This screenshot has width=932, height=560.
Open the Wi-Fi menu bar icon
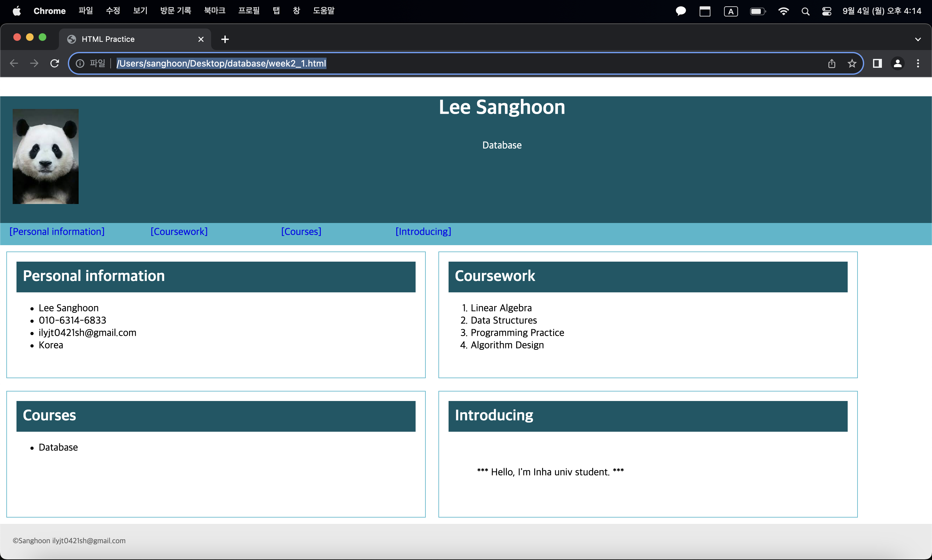pyautogui.click(x=784, y=11)
